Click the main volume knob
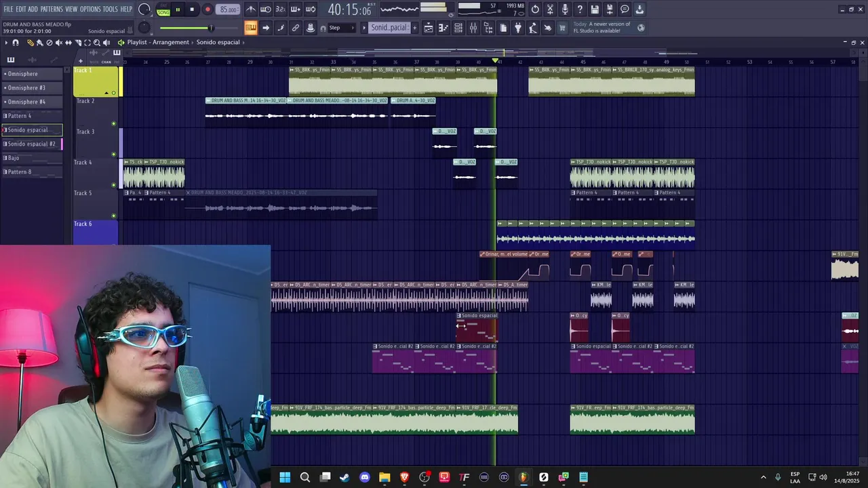 click(x=144, y=9)
